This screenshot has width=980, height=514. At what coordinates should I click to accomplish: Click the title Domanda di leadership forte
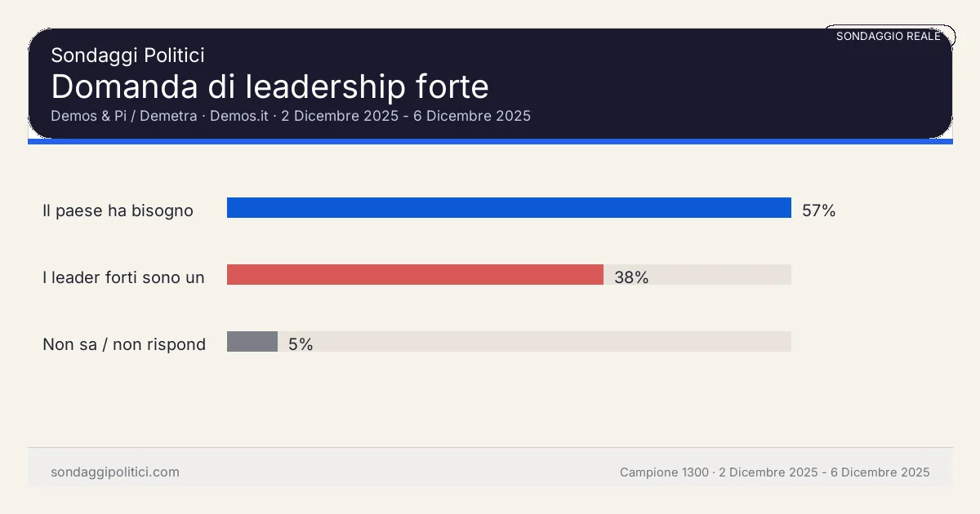(269, 86)
